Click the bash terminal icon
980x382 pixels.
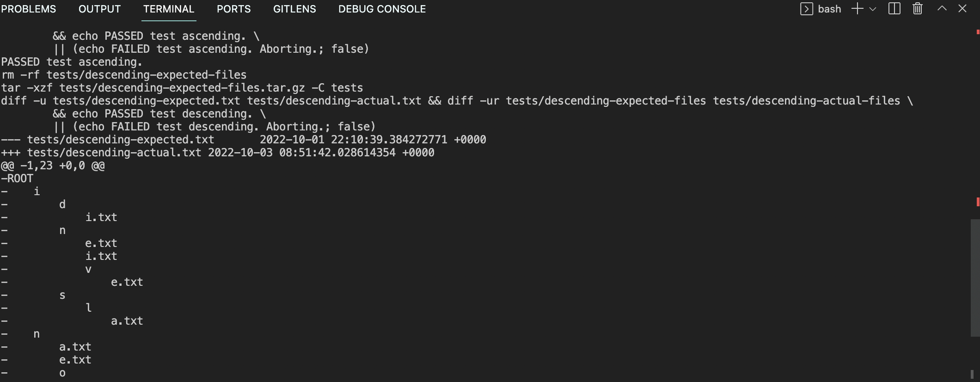point(806,9)
